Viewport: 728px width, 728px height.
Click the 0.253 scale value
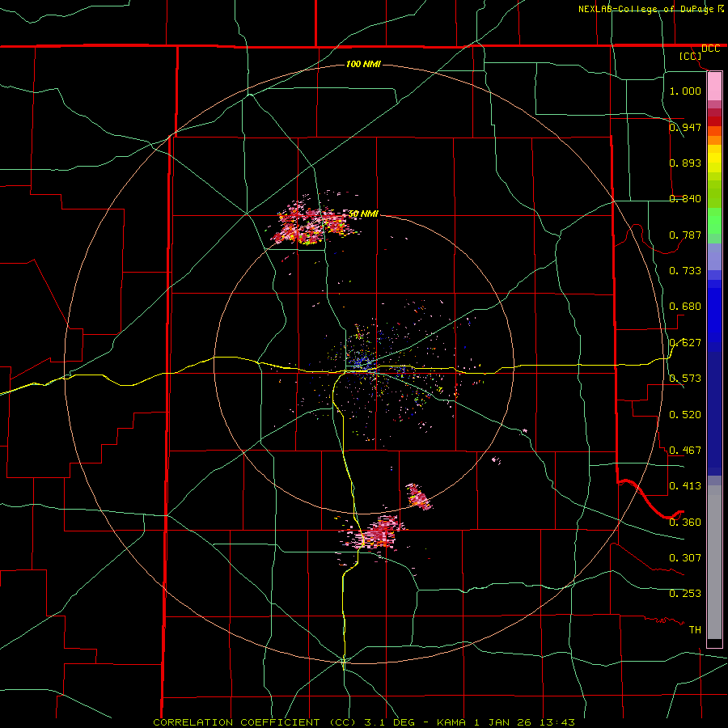click(x=685, y=594)
